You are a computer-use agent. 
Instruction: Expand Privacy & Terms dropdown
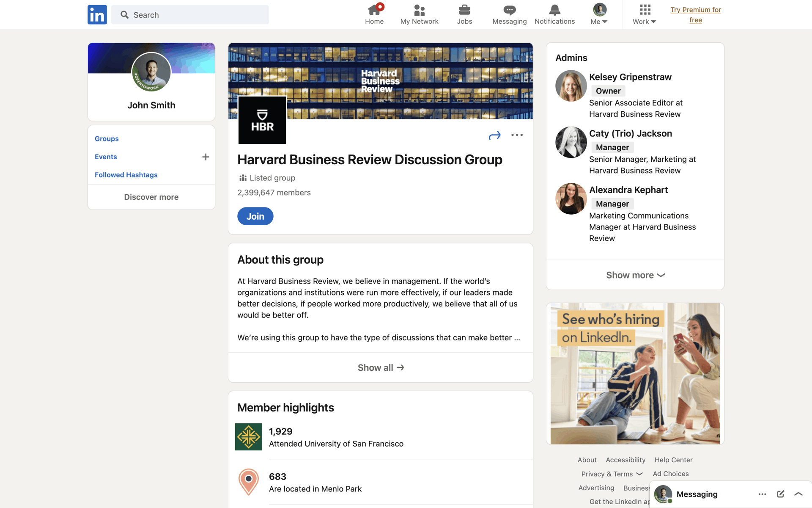point(612,474)
